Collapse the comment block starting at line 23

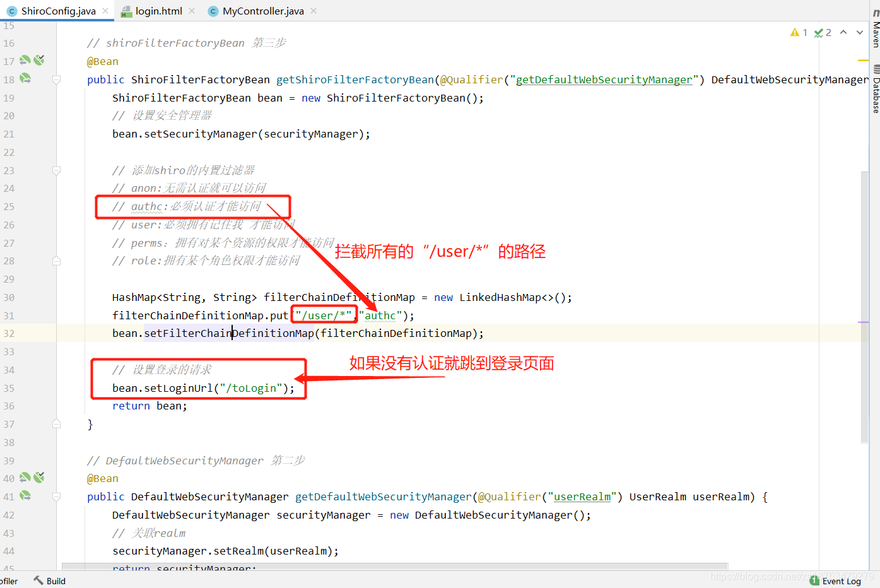point(56,170)
